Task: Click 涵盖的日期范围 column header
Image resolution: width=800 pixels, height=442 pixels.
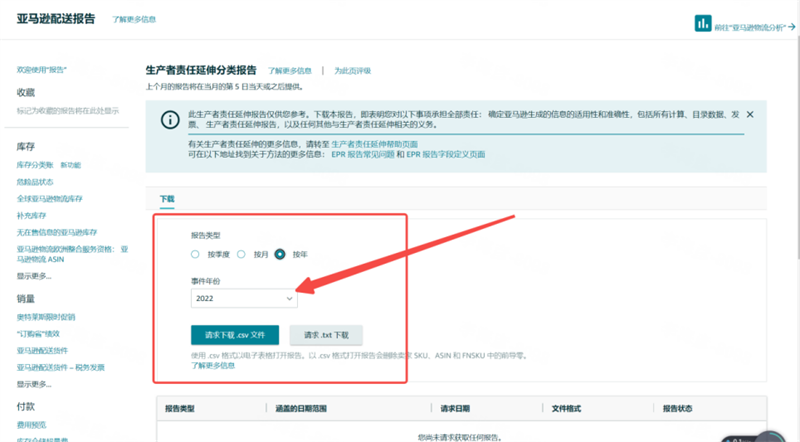Action: (x=301, y=408)
